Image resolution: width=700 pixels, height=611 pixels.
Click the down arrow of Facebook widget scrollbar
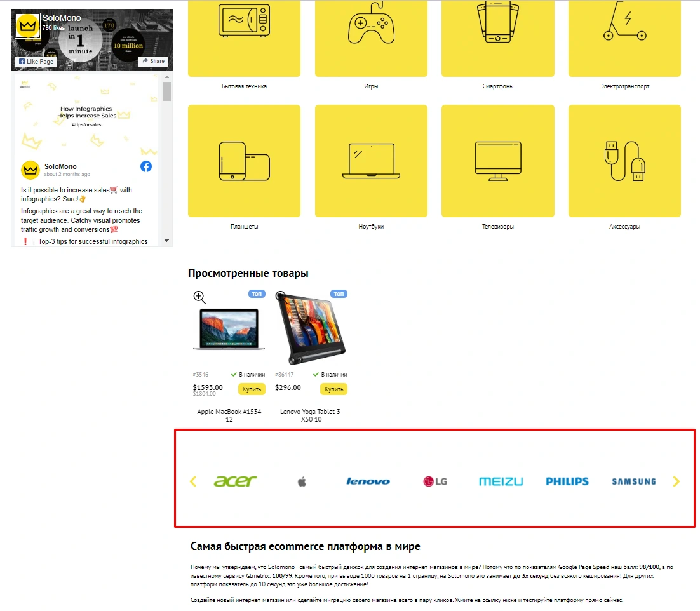(x=167, y=241)
